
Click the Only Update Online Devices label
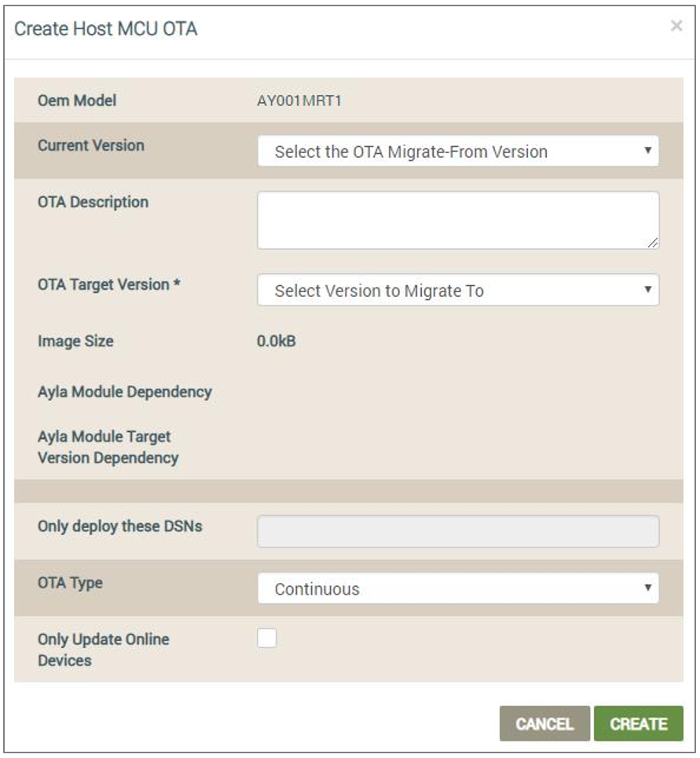tap(104, 650)
